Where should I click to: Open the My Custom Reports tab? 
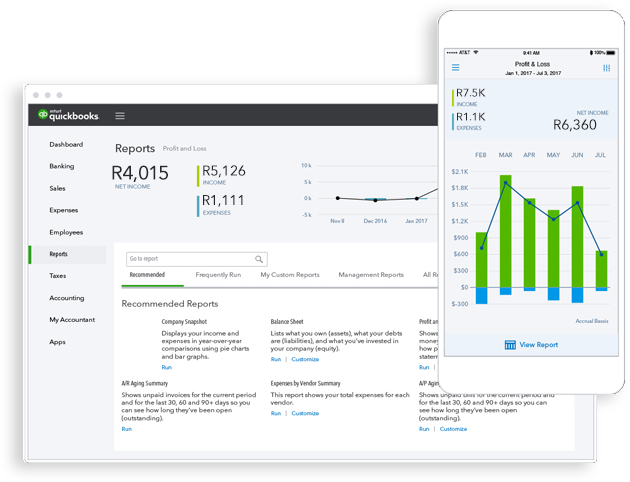click(290, 275)
